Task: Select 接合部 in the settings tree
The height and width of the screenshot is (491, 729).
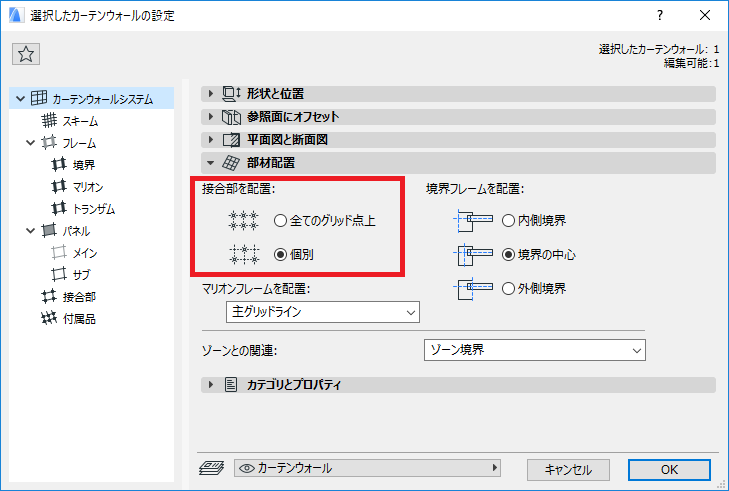Action: (x=79, y=297)
